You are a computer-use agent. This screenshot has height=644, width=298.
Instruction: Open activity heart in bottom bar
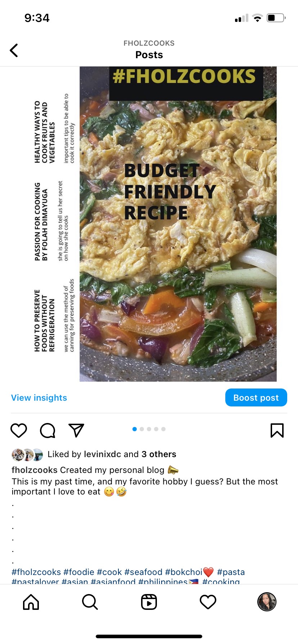(x=208, y=602)
